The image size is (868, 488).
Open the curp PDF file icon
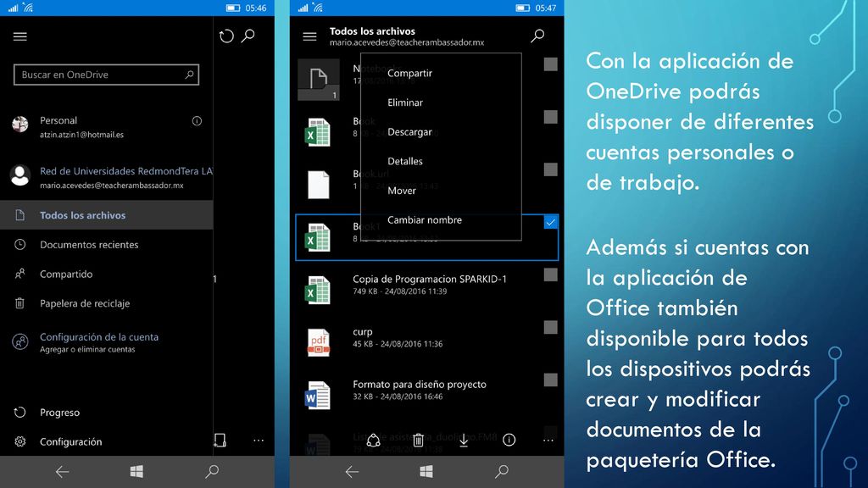click(319, 342)
